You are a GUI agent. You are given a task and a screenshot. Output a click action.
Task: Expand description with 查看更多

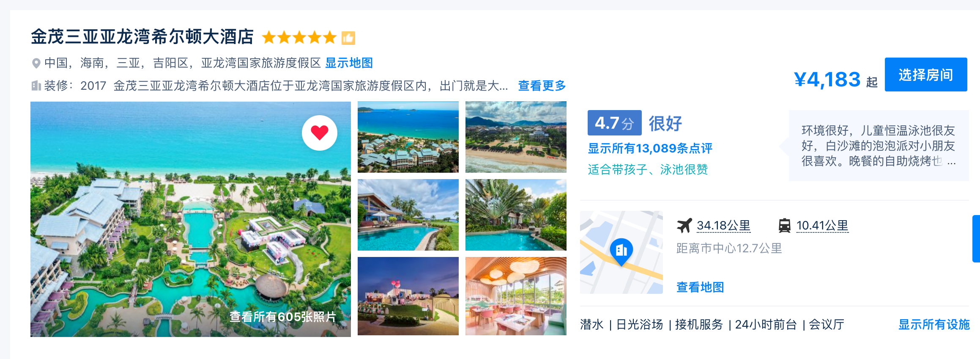(542, 86)
